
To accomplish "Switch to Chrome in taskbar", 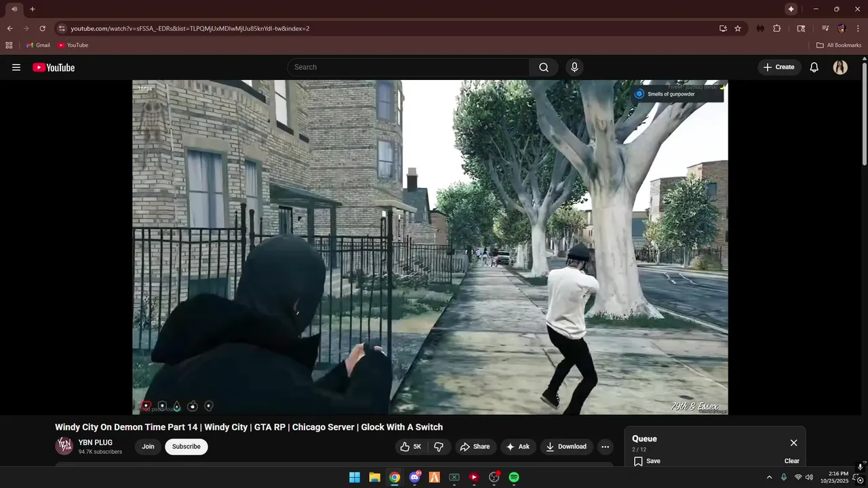I will click(x=395, y=477).
